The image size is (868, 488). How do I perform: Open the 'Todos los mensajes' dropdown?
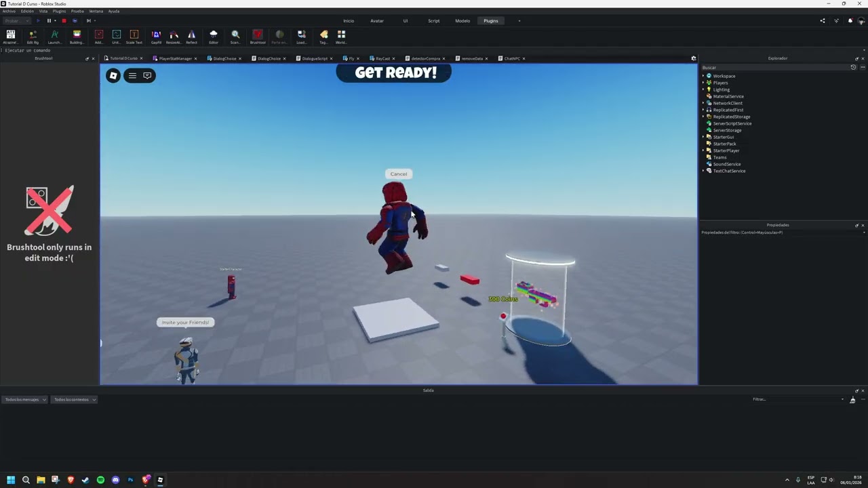(24, 399)
